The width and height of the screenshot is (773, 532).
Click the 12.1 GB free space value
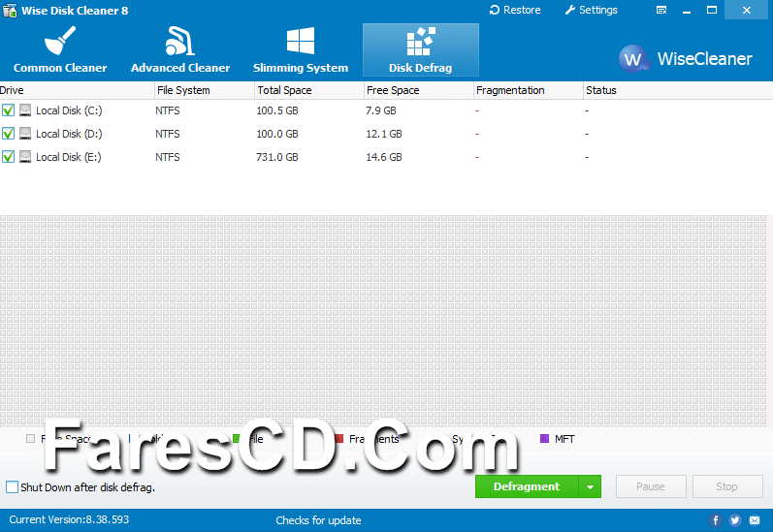coord(383,134)
